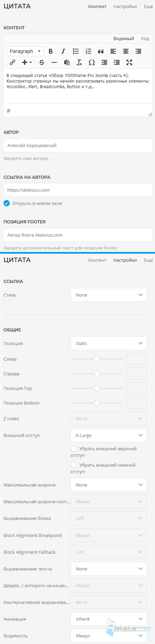
Task: Open the Анимация Inherit dropdown
Action: click(109, 619)
